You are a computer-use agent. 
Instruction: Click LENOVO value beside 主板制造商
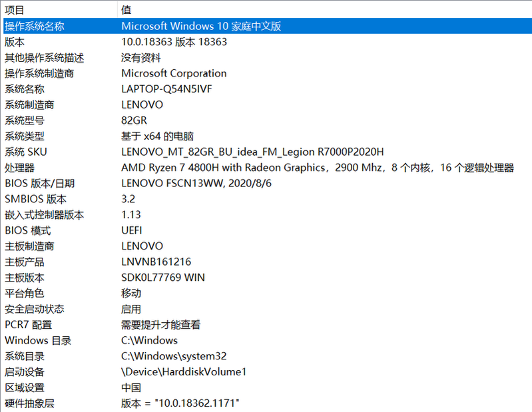(x=142, y=246)
